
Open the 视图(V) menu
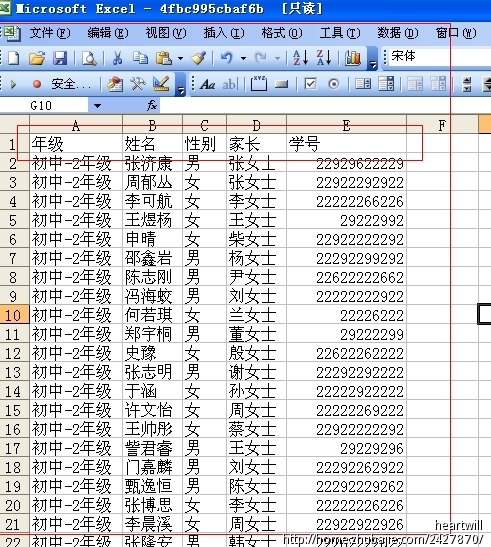(x=166, y=33)
